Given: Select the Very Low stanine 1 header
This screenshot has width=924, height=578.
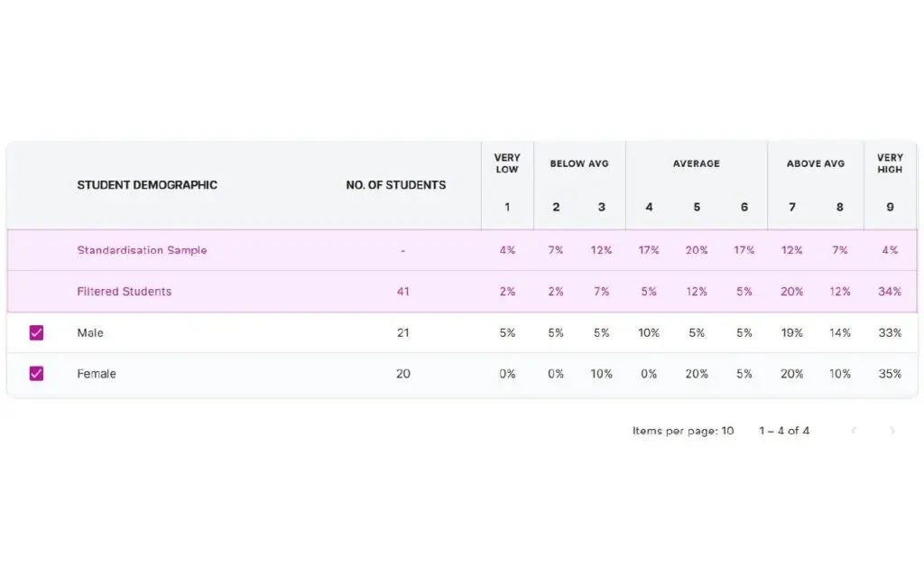Looking at the screenshot, I should pyautogui.click(x=507, y=207).
